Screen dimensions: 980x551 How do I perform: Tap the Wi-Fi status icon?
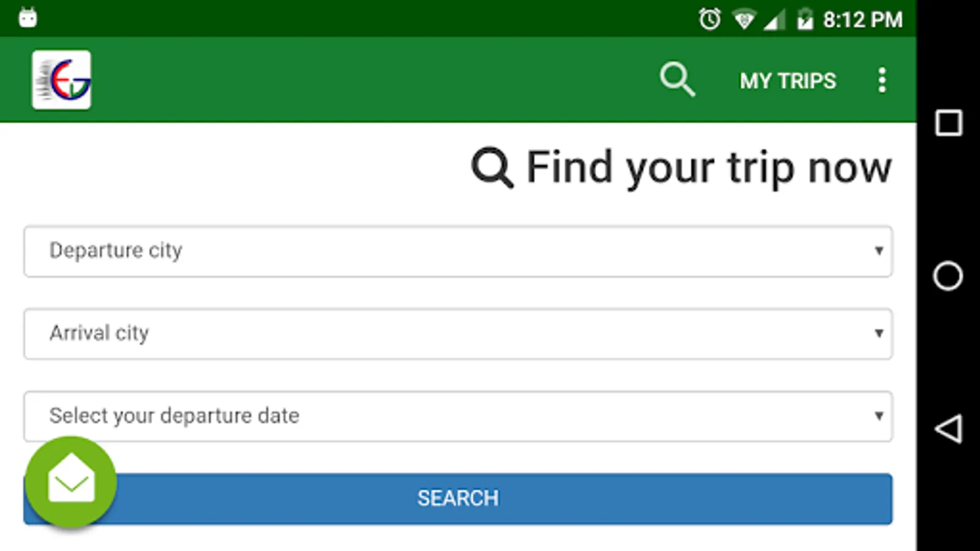pos(744,20)
